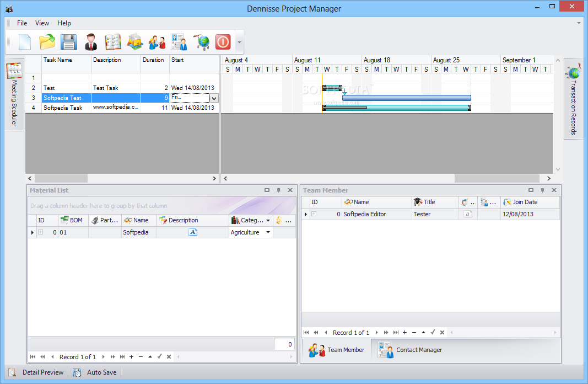Screen dimensions: 588x384
Task: Open Category column header filter dropdown
Action: pyautogui.click(x=268, y=220)
